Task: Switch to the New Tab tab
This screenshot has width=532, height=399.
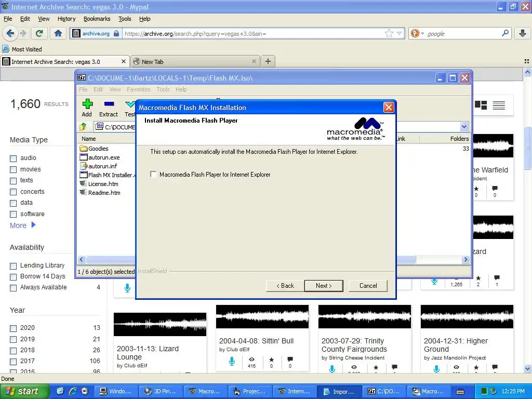Action: tap(195, 61)
